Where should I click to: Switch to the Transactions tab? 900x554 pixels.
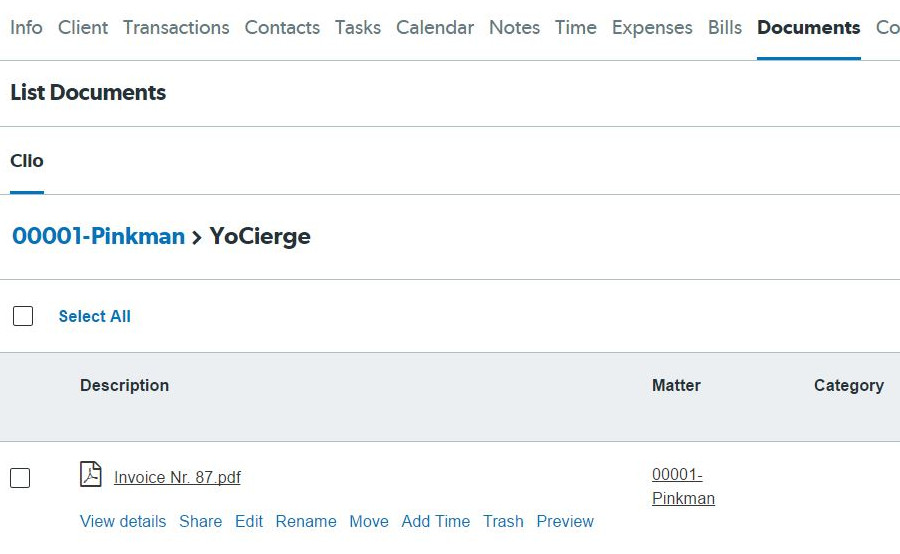176,28
